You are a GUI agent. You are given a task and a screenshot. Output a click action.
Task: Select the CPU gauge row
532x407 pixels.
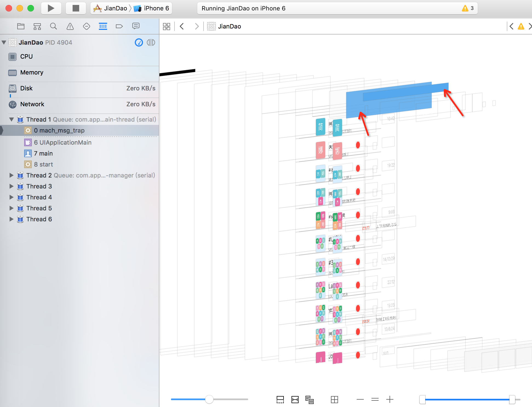click(79, 57)
